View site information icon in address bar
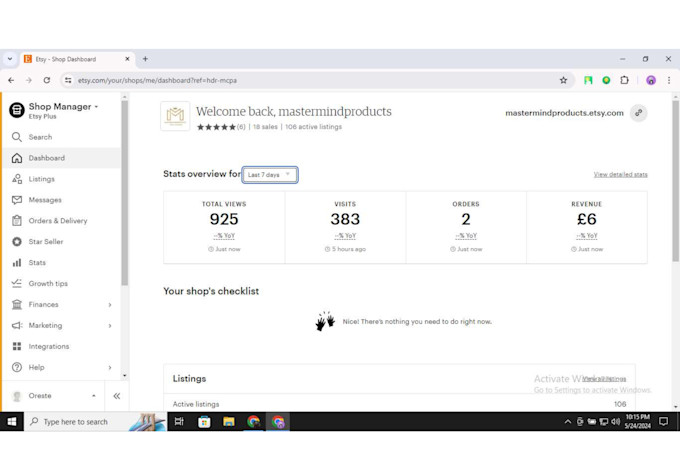The image size is (680, 459). pyautogui.click(x=68, y=80)
